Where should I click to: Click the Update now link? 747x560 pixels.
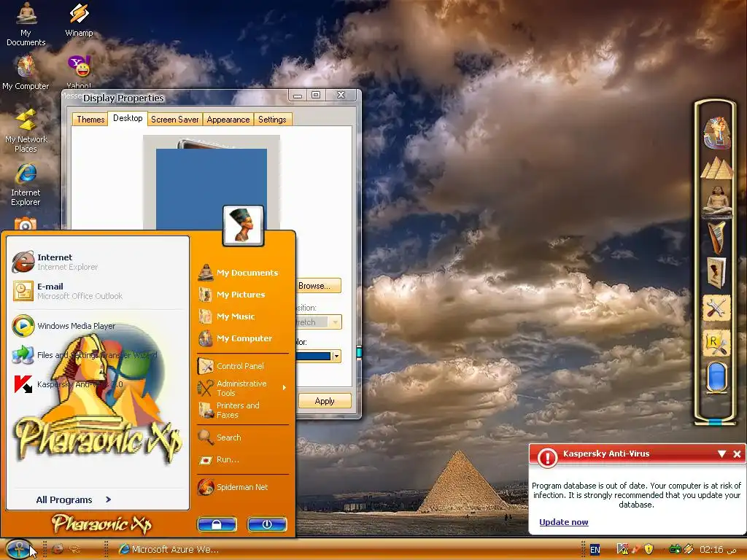[564, 522]
